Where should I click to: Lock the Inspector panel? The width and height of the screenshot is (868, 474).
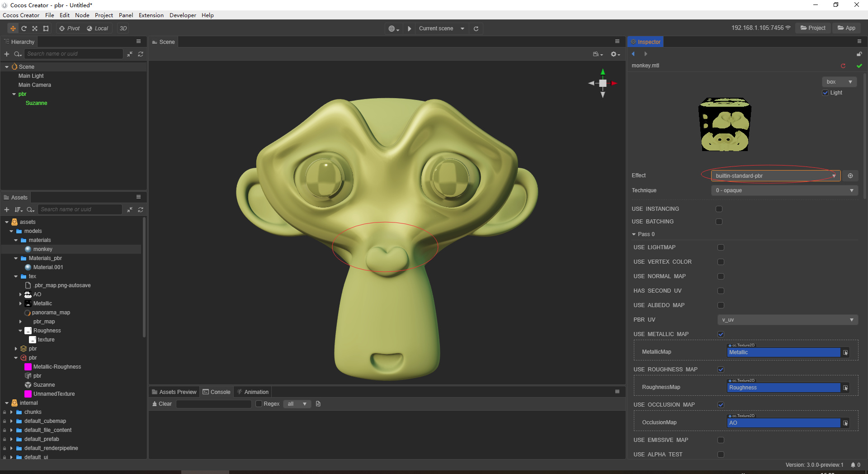pyautogui.click(x=859, y=54)
